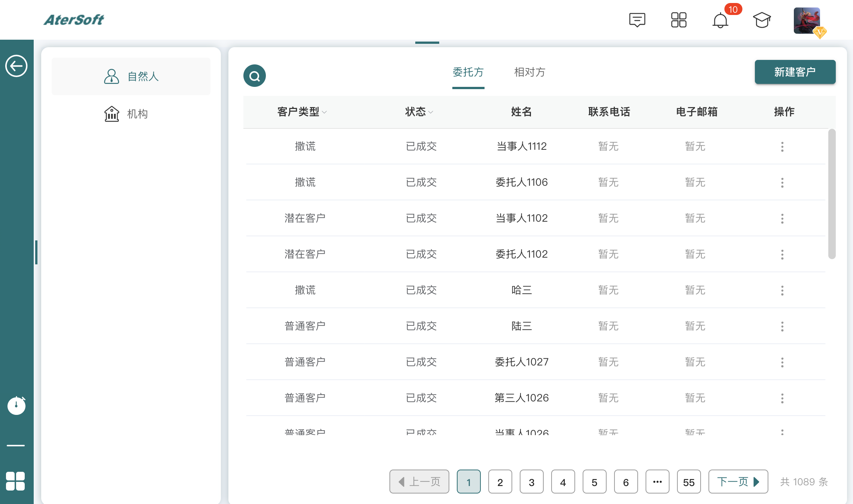The image size is (853, 504).
Task: Open the apps grid icon in the header
Action: [679, 19]
